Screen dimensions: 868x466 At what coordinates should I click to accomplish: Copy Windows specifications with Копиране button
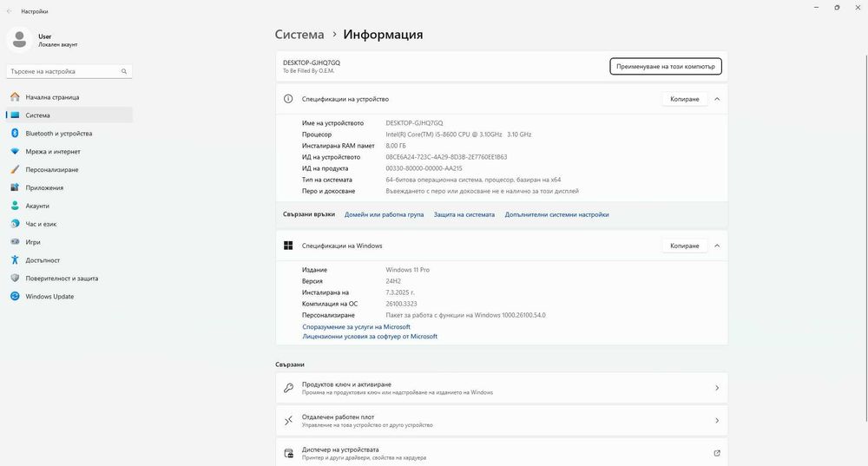pyautogui.click(x=685, y=246)
